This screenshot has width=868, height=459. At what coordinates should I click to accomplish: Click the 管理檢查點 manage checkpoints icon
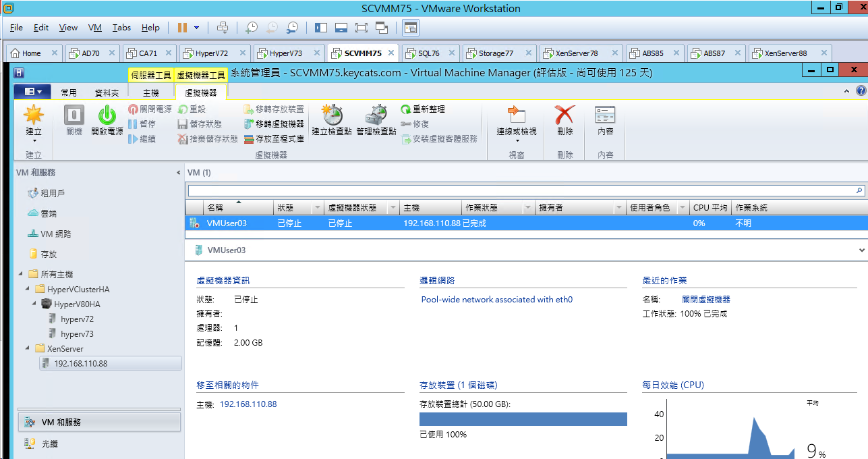tap(376, 115)
